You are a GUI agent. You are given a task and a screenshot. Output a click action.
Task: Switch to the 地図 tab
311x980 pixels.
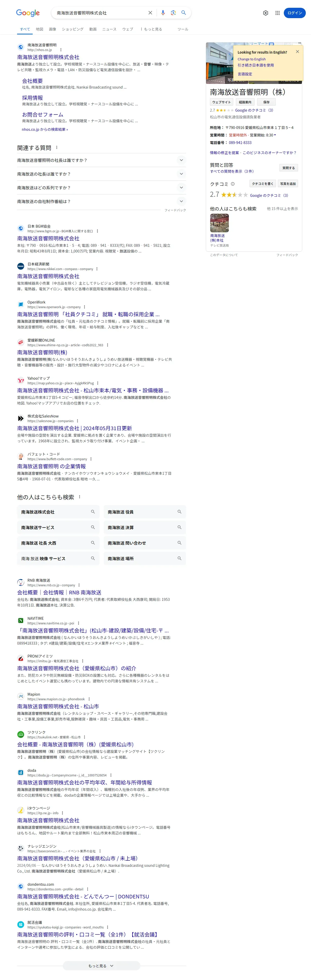(x=40, y=29)
